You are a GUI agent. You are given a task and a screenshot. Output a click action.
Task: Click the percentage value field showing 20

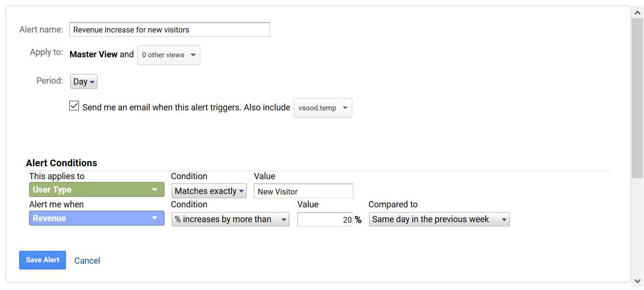[x=325, y=219]
